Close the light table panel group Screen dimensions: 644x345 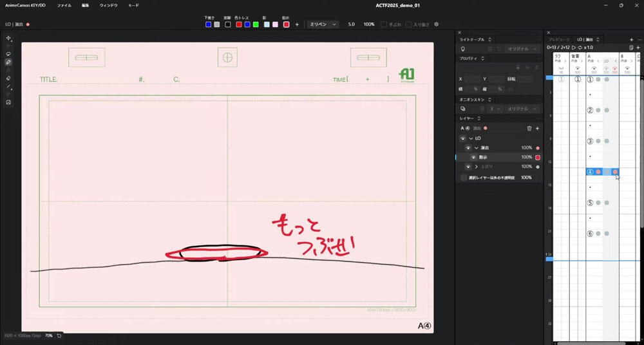tap(460, 32)
